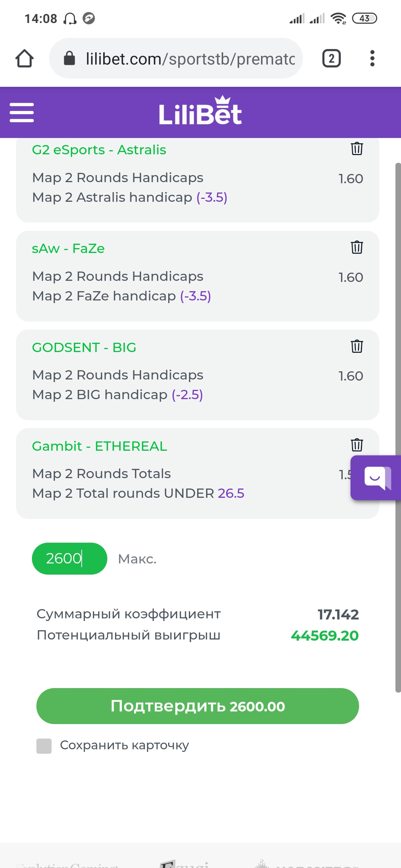Open the live chat support widget
This screenshot has height=868, width=401.
[376, 478]
